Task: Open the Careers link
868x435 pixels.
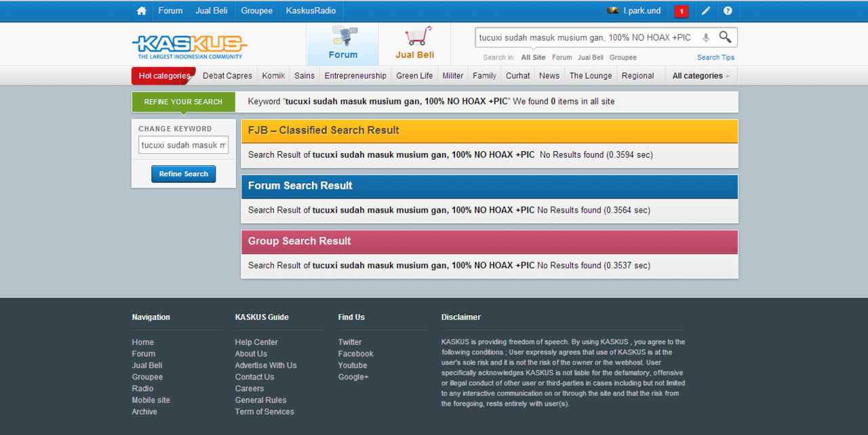Action: coord(250,388)
